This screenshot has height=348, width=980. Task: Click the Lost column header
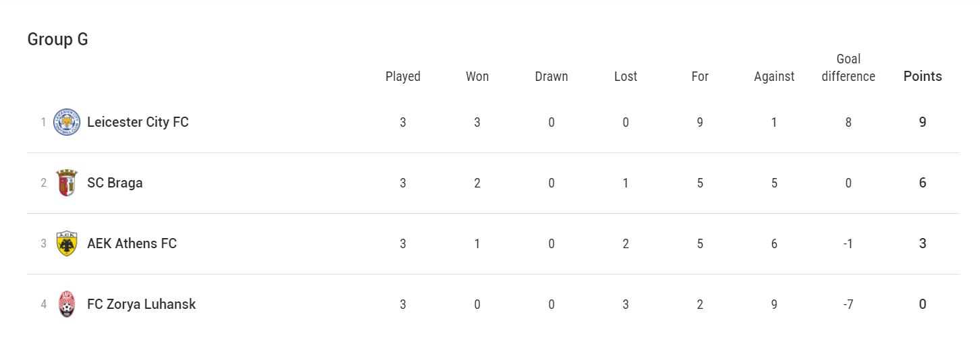(626, 76)
